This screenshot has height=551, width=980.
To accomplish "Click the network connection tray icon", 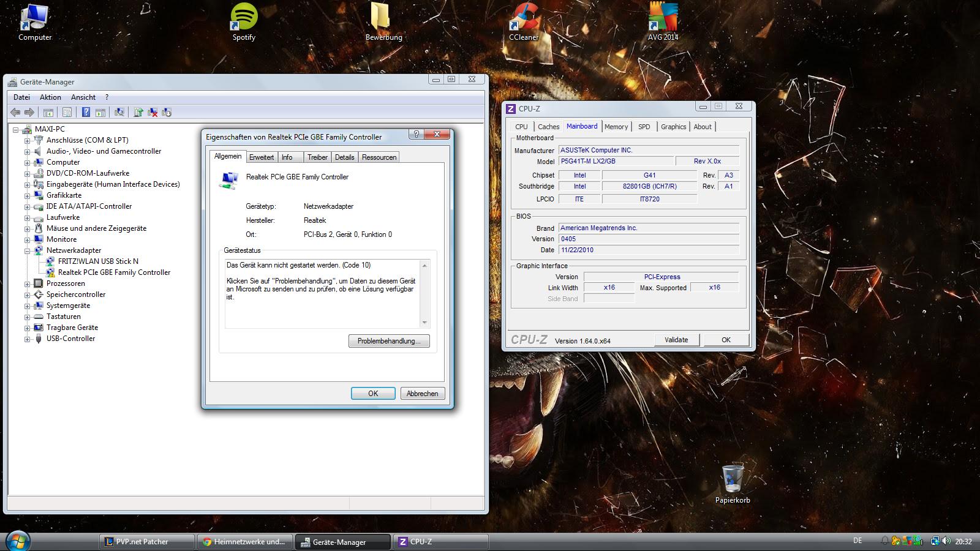I will [x=935, y=541].
